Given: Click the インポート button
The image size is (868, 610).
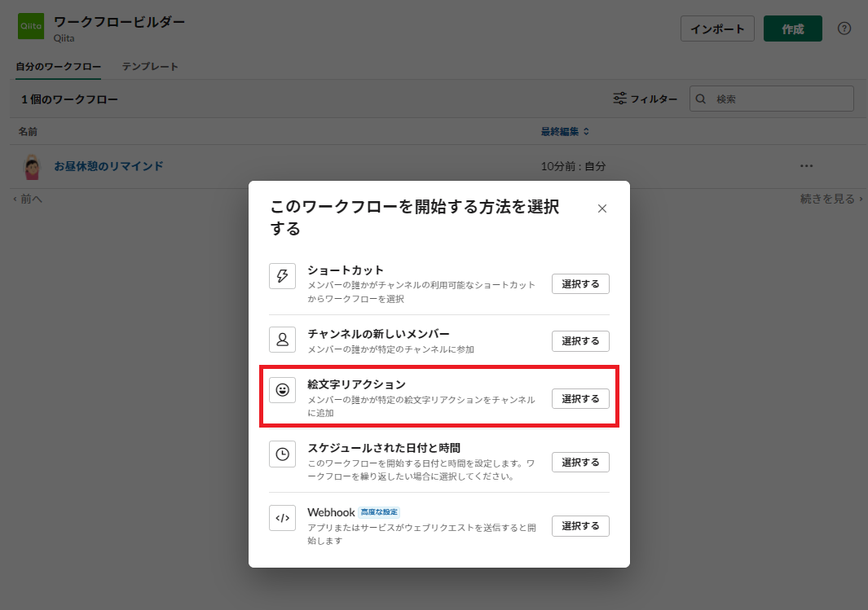Looking at the screenshot, I should click(x=717, y=28).
